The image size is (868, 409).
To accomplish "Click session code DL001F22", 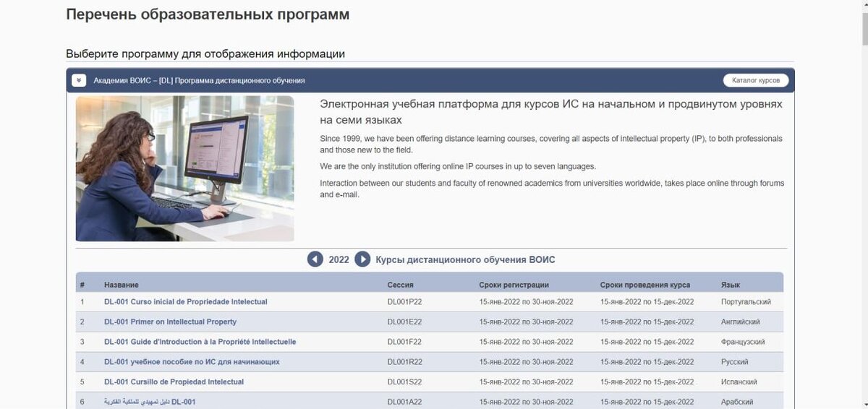I will click(404, 342).
